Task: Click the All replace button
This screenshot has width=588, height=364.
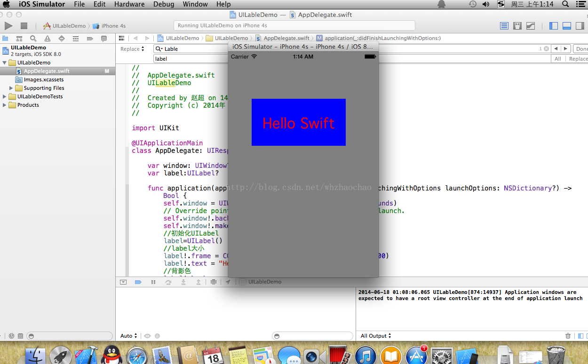Action: click(558, 59)
